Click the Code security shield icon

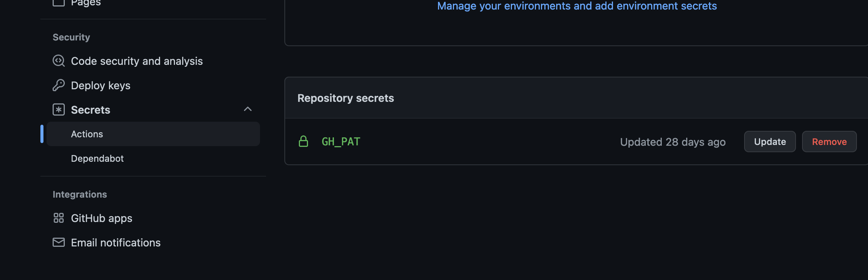pyautogui.click(x=58, y=61)
